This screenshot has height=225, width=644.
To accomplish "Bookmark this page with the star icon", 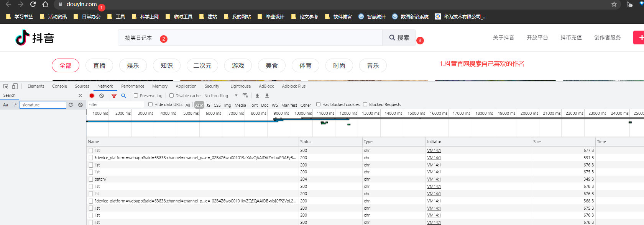I will tap(614, 4).
